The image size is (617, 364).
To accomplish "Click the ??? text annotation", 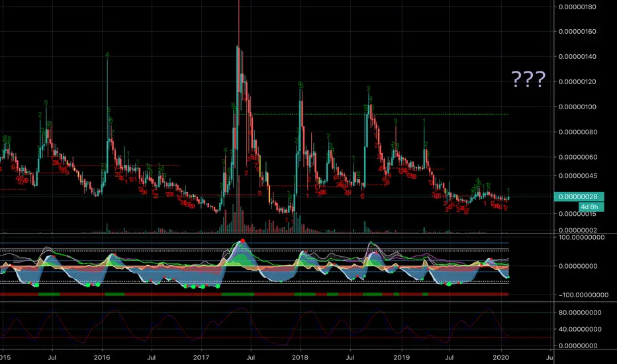I will coord(528,79).
